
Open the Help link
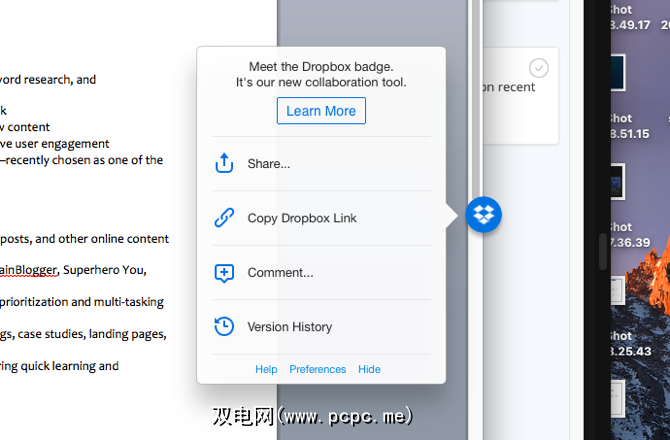pos(266,369)
